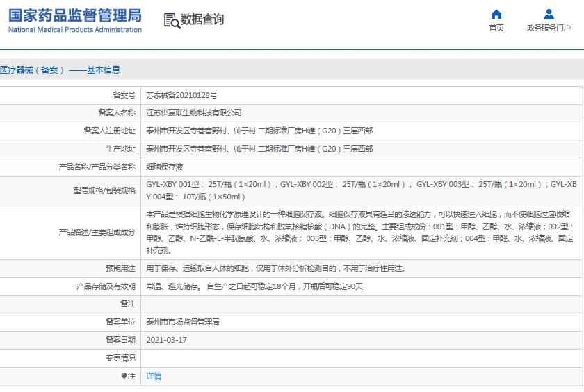This screenshot has height=392, width=584.
Task: Click the 备案号 row label
Action: pyautogui.click(x=124, y=95)
